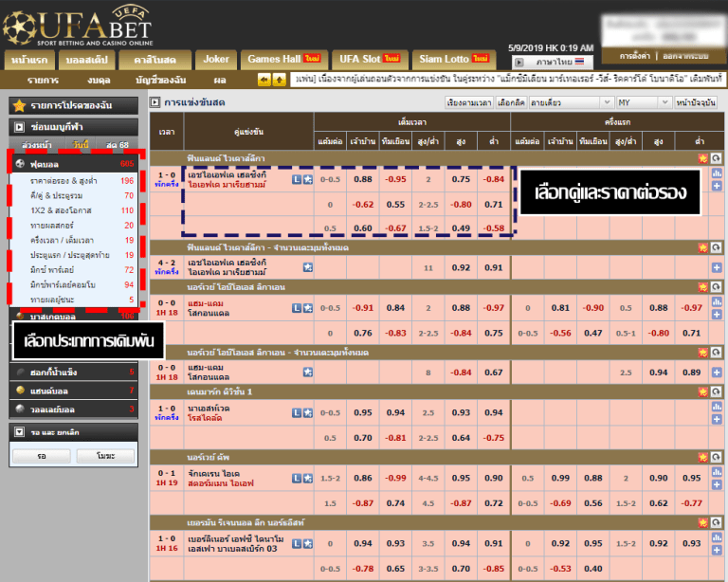728x582 pixels.
Task: Click icon beside การแข่งขันสด heading
Action: pos(155,102)
